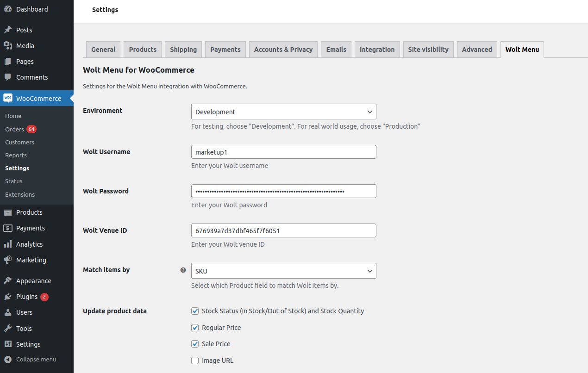
Task: Switch to the Products settings tab
Action: (143, 50)
